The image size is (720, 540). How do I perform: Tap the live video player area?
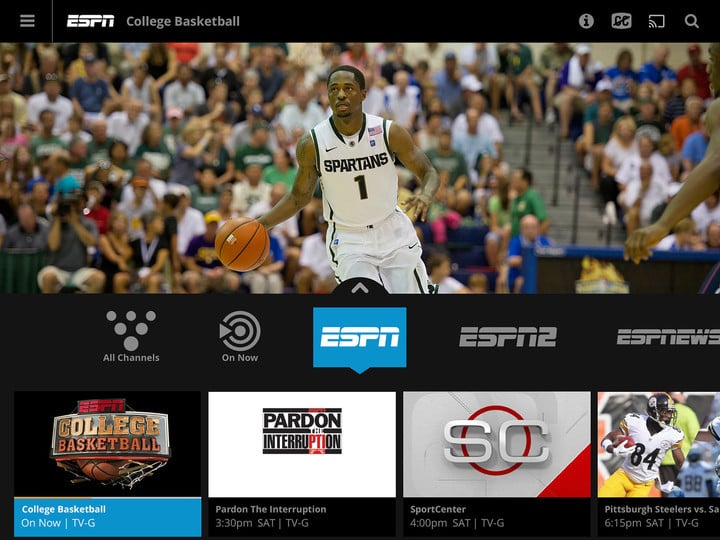click(x=360, y=168)
